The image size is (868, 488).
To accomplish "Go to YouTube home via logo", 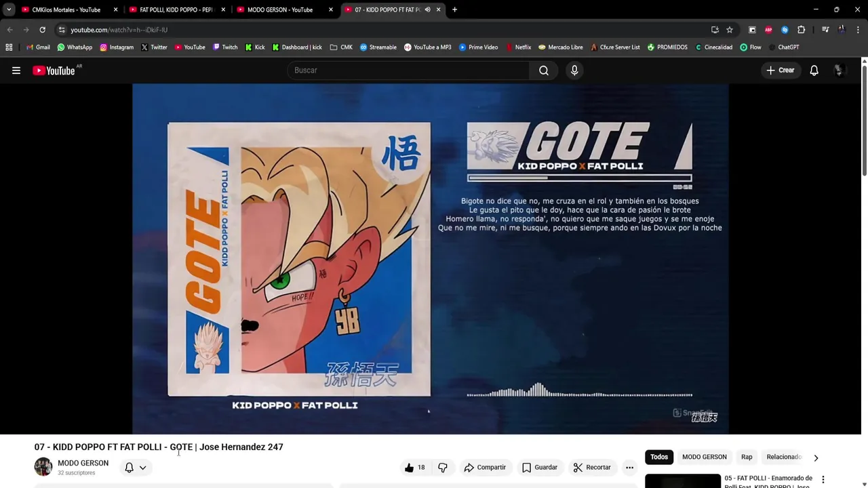I will pos(54,70).
